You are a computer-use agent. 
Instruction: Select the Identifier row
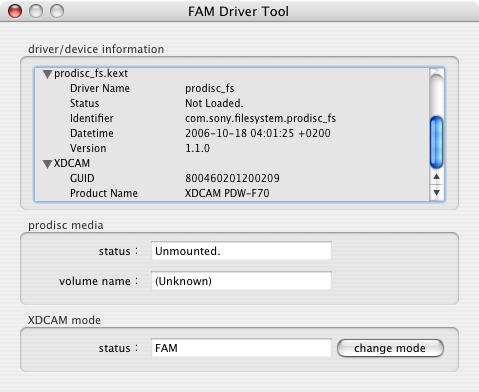(232, 118)
